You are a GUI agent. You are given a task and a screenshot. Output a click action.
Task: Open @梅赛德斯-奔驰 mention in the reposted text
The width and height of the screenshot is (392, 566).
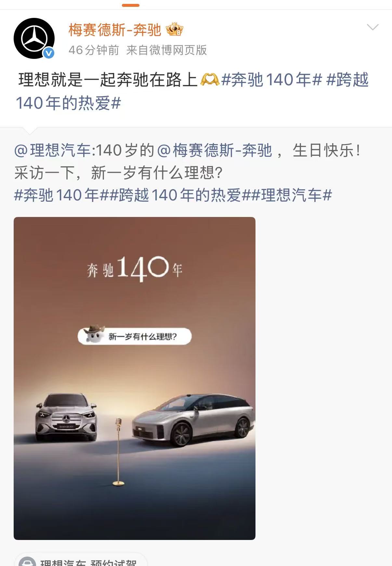215,150
